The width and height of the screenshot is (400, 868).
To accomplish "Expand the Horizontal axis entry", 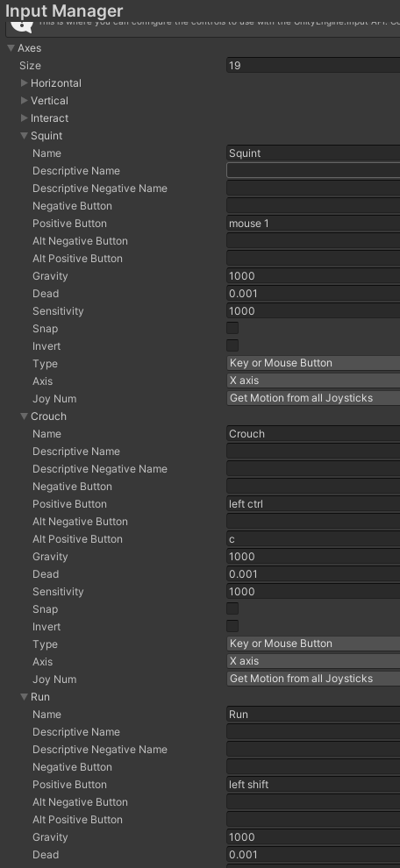I will pyautogui.click(x=25, y=83).
